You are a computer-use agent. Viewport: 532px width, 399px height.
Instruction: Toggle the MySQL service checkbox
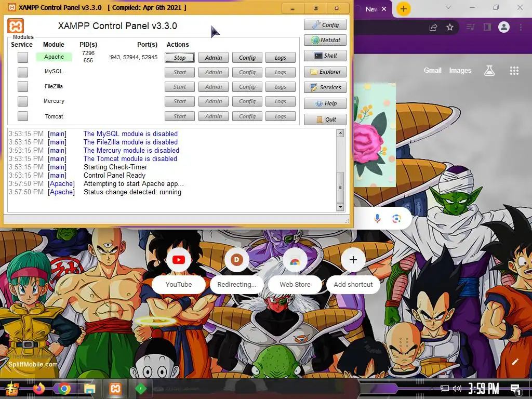pyautogui.click(x=23, y=72)
